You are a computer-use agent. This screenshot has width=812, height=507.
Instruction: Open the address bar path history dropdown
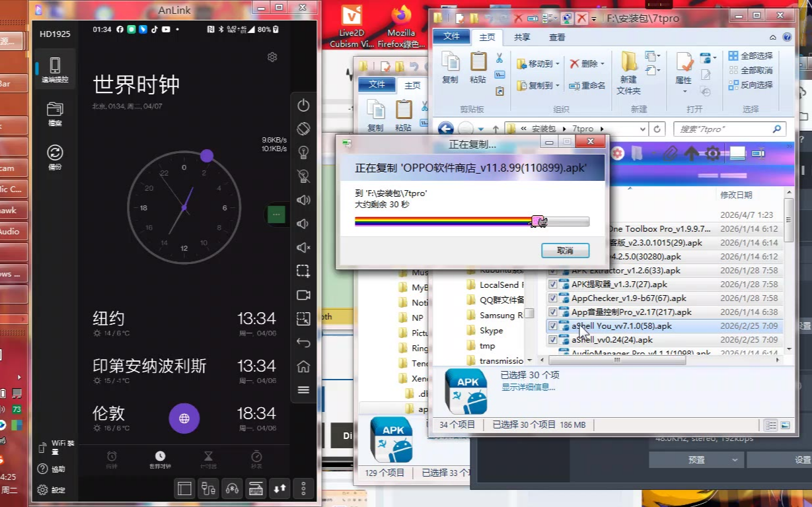point(642,129)
